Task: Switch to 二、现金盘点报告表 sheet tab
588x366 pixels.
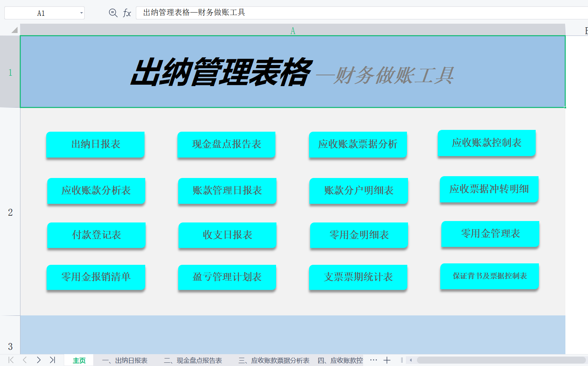Action: (x=193, y=360)
